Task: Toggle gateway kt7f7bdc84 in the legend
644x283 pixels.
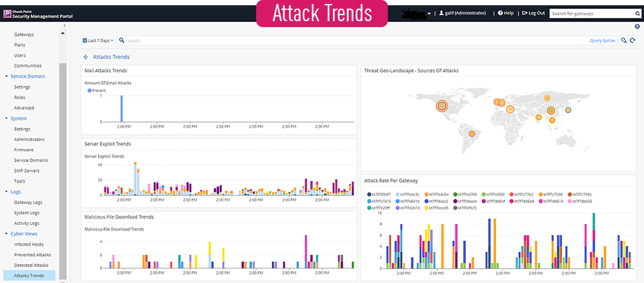Action: pos(437,194)
